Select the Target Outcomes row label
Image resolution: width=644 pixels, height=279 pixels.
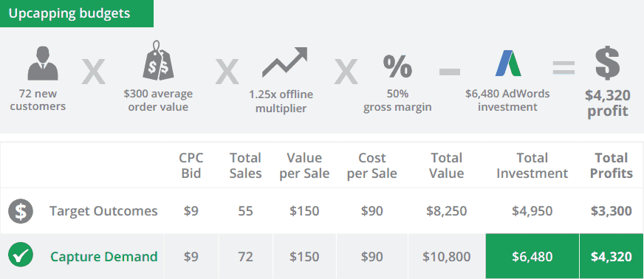[103, 211]
